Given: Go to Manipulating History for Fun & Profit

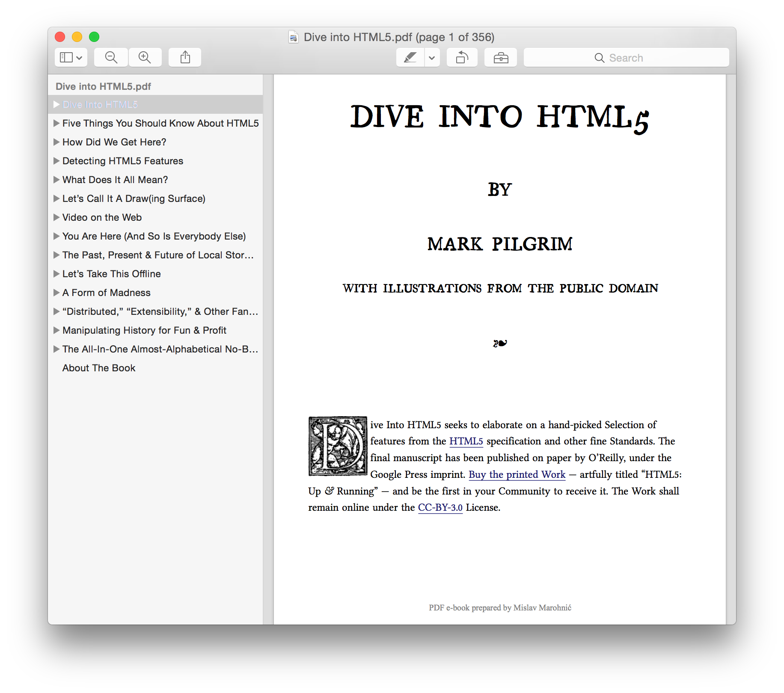Looking at the screenshot, I should (144, 330).
